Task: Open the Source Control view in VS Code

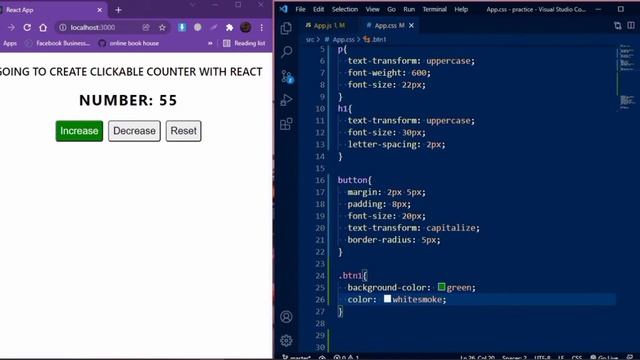Action: (287, 76)
